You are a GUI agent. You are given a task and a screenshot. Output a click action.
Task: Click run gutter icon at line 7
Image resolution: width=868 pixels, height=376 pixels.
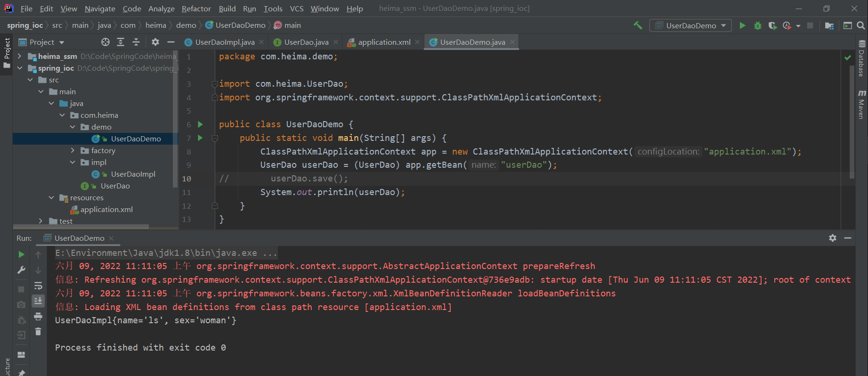click(x=200, y=138)
